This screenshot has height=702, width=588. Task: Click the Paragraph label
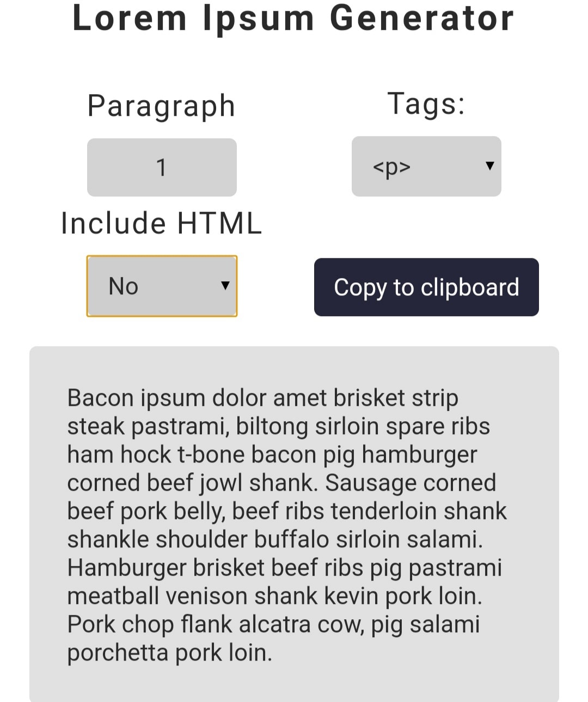[x=161, y=106]
